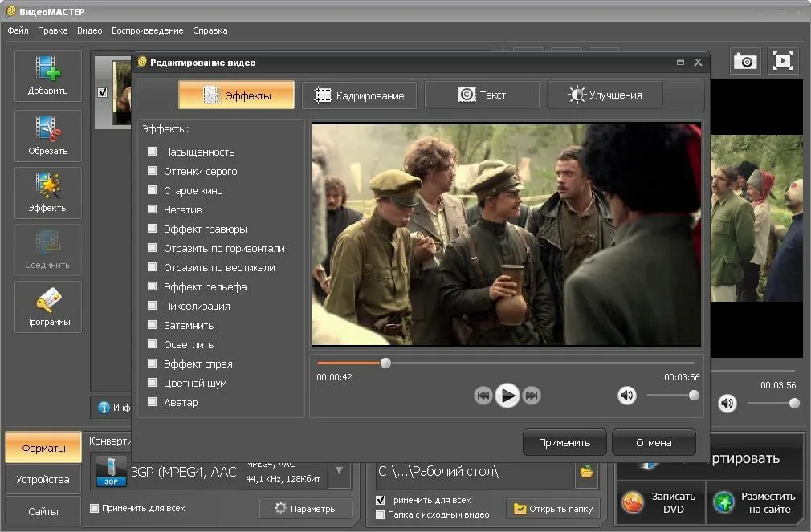Screen dimensions: 811x532
Task: Check the Пикселизация effect
Action: click(x=152, y=306)
